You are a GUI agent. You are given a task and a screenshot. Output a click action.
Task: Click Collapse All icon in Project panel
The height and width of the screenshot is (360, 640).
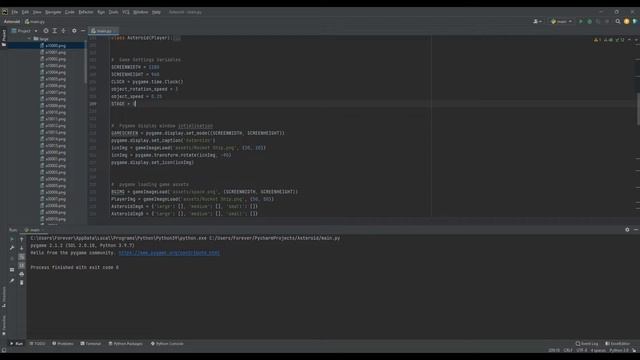click(x=63, y=31)
